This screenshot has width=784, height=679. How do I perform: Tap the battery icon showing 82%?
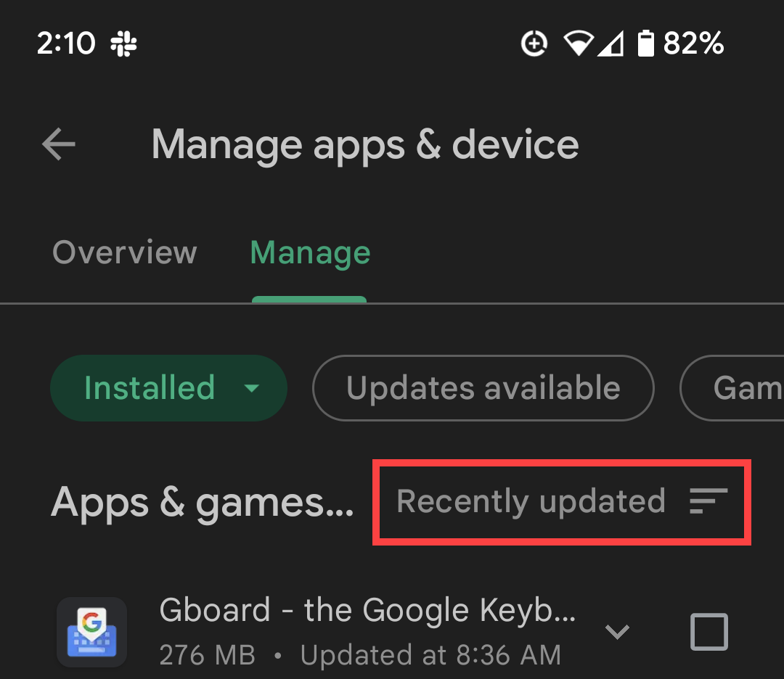645,44
